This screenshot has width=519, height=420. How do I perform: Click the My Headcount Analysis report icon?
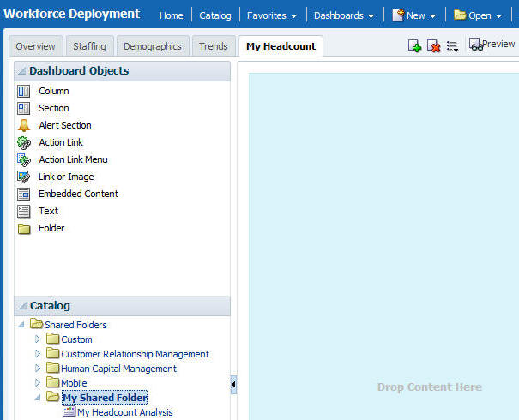(69, 411)
